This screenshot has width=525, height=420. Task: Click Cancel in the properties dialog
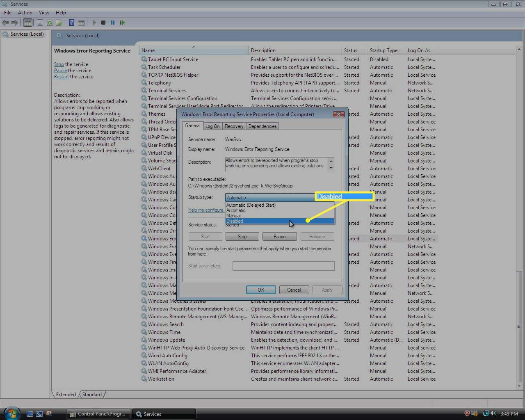click(x=294, y=290)
